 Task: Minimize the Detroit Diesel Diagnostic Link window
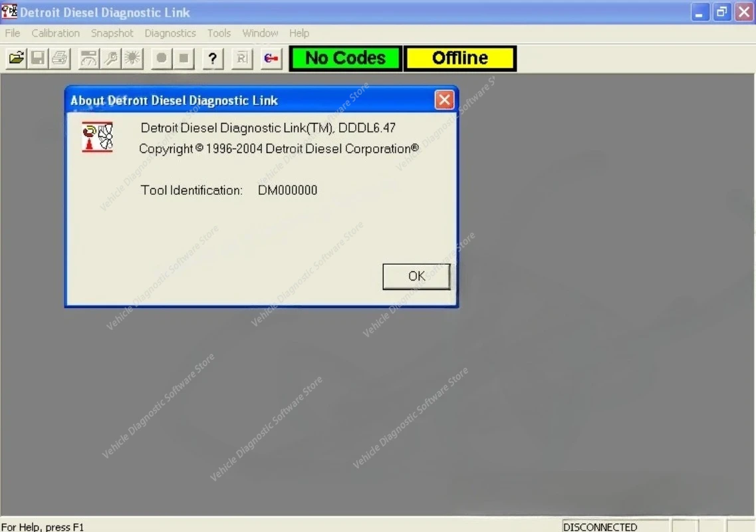pyautogui.click(x=699, y=12)
